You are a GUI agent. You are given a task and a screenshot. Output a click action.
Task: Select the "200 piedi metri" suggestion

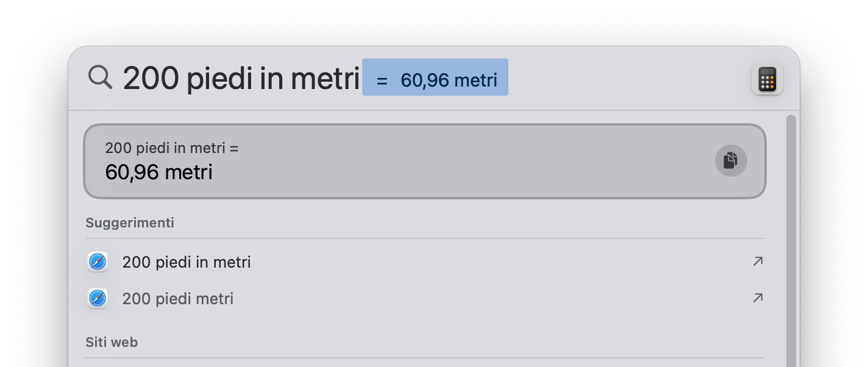(178, 299)
